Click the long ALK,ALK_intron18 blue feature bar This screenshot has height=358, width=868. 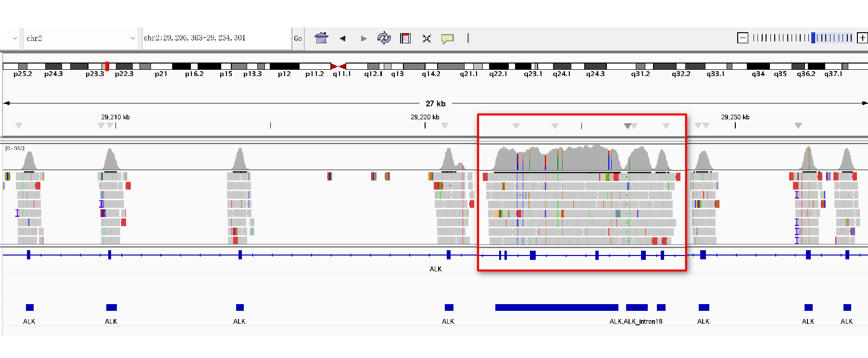coord(556,307)
